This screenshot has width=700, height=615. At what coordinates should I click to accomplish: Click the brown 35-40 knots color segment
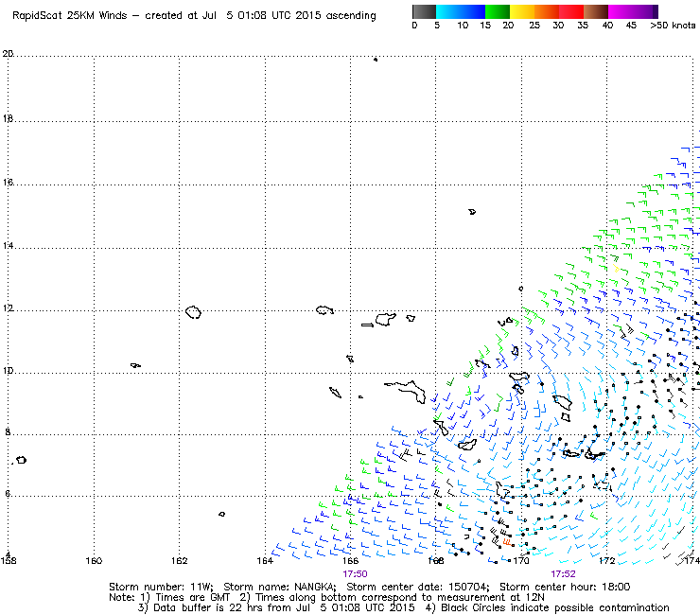596,11
